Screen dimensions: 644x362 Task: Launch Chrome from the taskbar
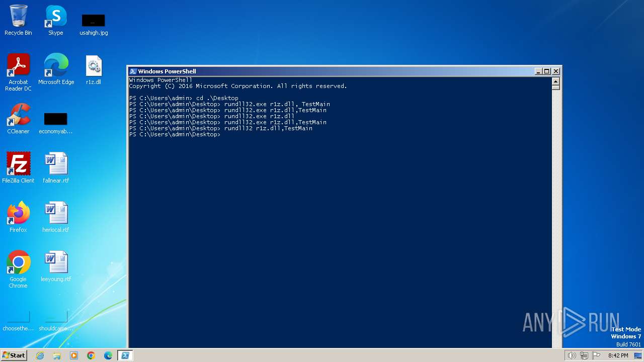pos(91,355)
